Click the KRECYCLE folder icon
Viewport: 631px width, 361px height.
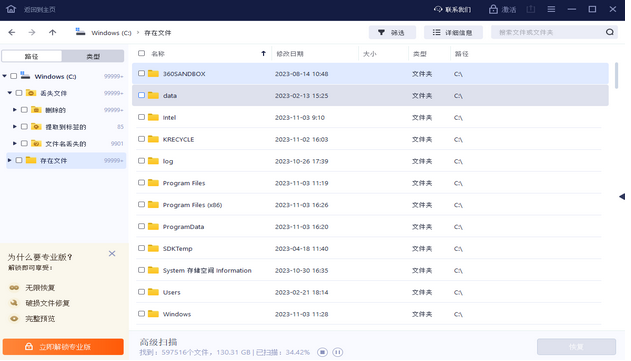point(153,139)
